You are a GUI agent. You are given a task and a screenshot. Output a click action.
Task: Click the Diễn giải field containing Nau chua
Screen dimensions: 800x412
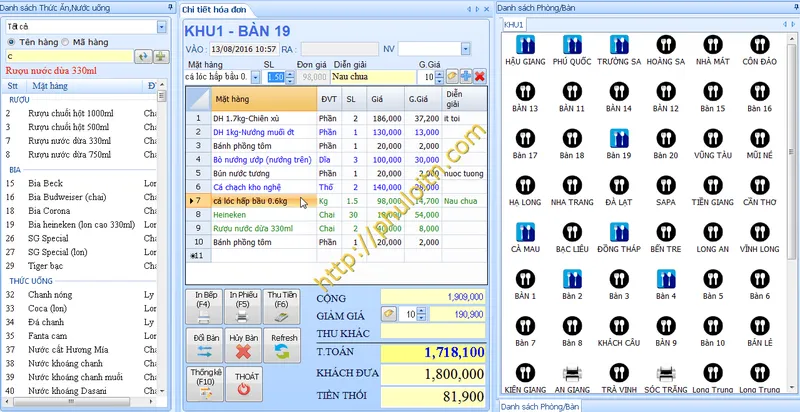[x=373, y=77]
